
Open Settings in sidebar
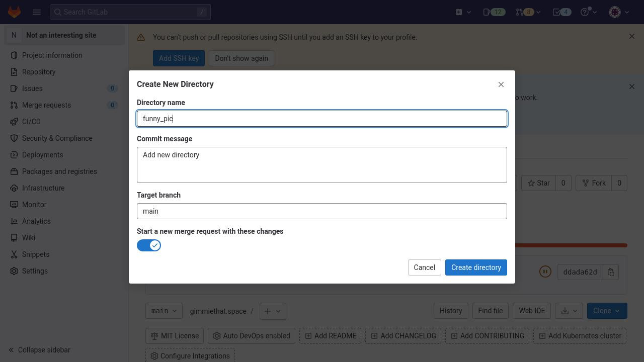(x=64, y=271)
